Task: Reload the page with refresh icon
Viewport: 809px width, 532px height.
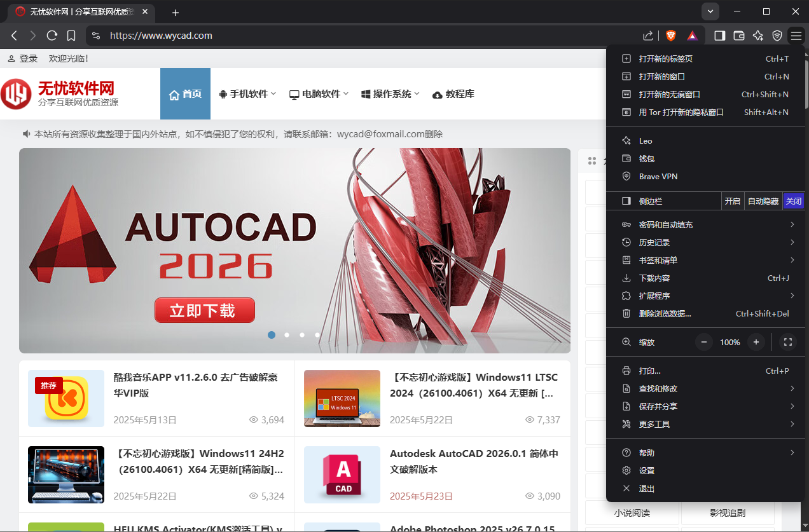Action: coord(52,36)
